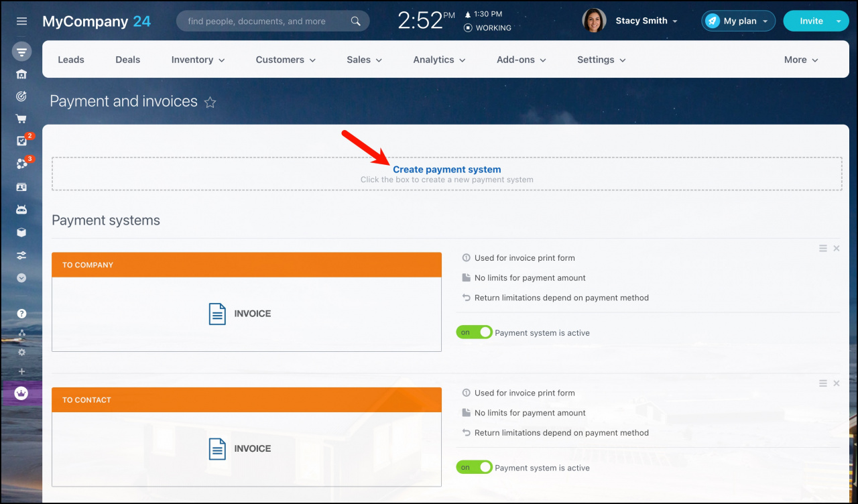Click the TO CONTACT orange header

tap(247, 400)
